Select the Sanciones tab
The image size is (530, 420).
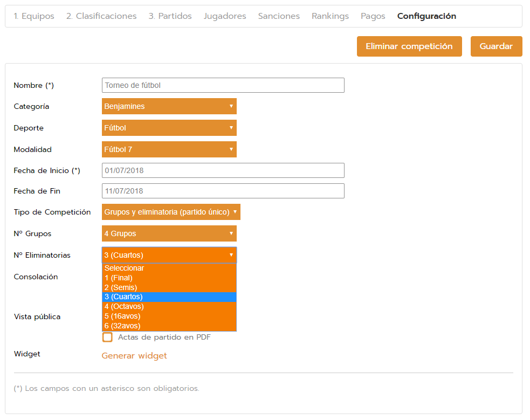pos(279,16)
